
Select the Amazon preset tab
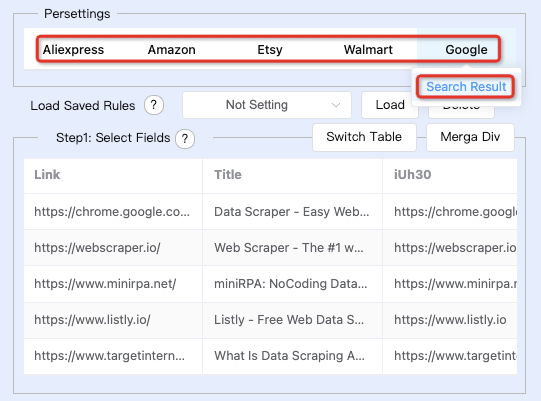point(171,50)
